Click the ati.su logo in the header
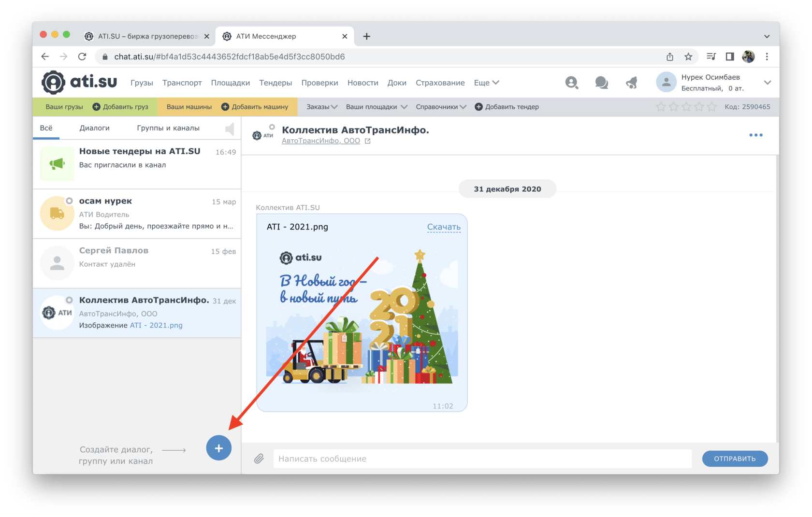 (x=79, y=82)
